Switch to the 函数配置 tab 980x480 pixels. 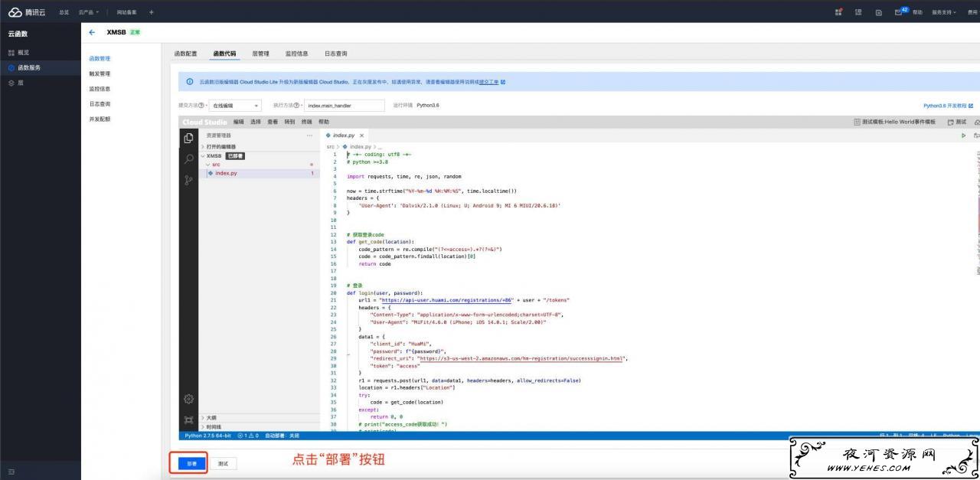click(x=185, y=54)
